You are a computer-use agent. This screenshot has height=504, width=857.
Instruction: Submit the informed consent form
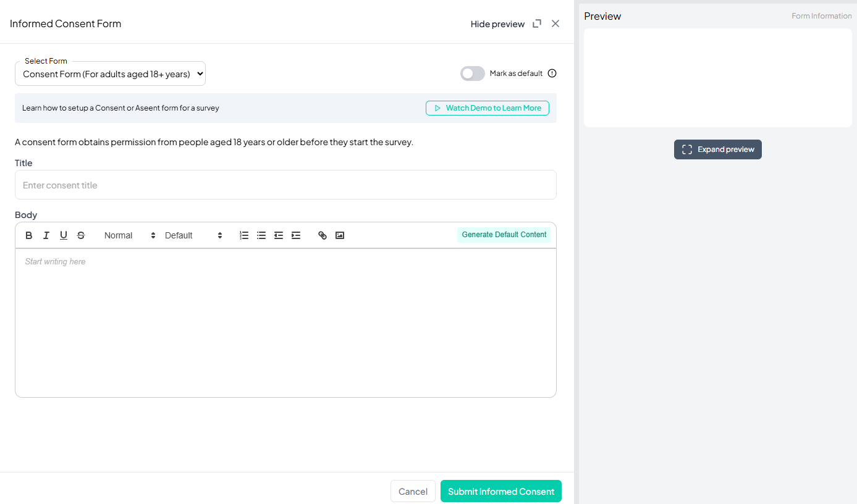click(500, 492)
